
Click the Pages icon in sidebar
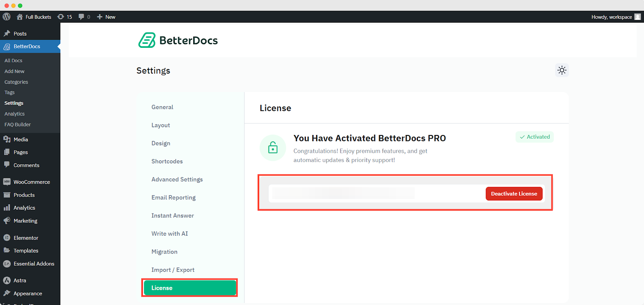[7, 152]
